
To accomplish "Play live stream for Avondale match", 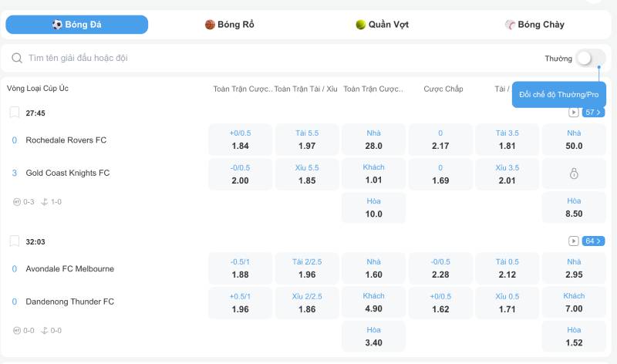I will pos(573,241).
